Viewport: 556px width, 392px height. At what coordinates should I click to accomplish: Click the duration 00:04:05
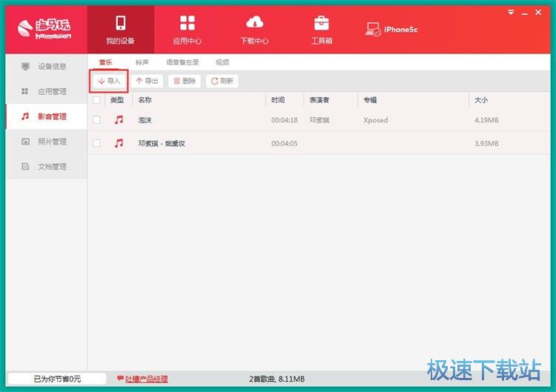click(x=285, y=144)
